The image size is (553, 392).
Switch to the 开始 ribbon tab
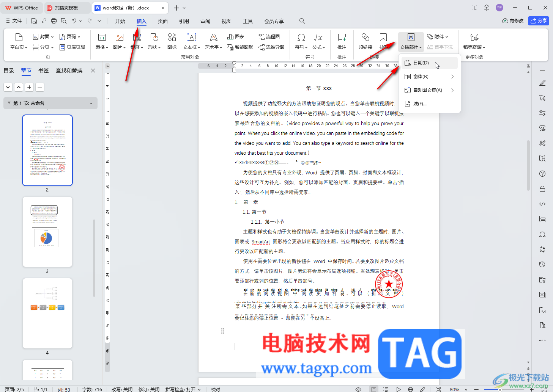pyautogui.click(x=120, y=21)
